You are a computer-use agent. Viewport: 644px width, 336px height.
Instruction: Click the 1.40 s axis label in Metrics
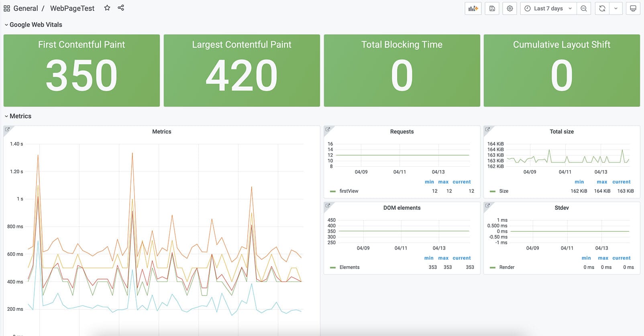point(16,144)
